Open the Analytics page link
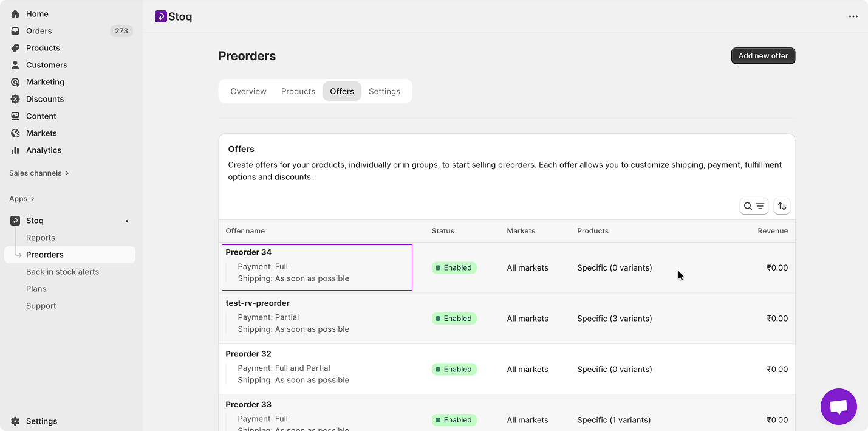The height and width of the screenshot is (431, 868). click(x=44, y=150)
